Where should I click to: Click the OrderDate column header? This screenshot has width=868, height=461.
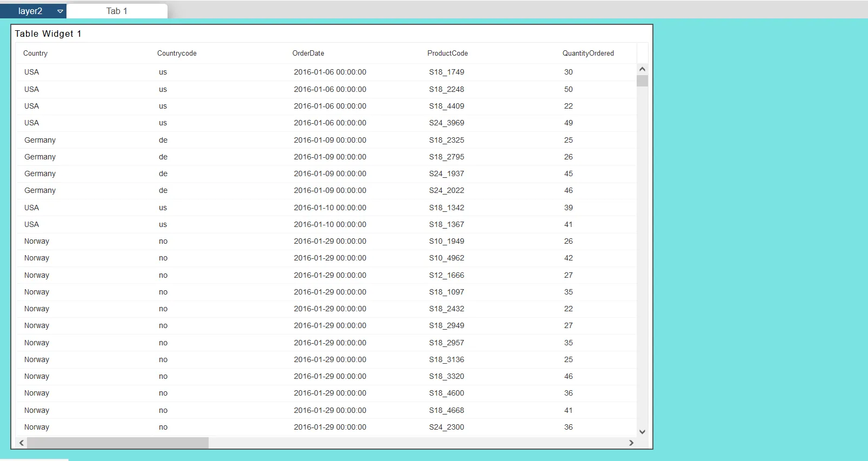click(308, 54)
